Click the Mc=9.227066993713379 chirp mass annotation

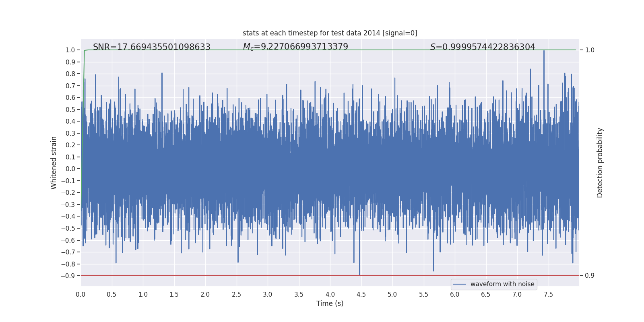coord(295,47)
